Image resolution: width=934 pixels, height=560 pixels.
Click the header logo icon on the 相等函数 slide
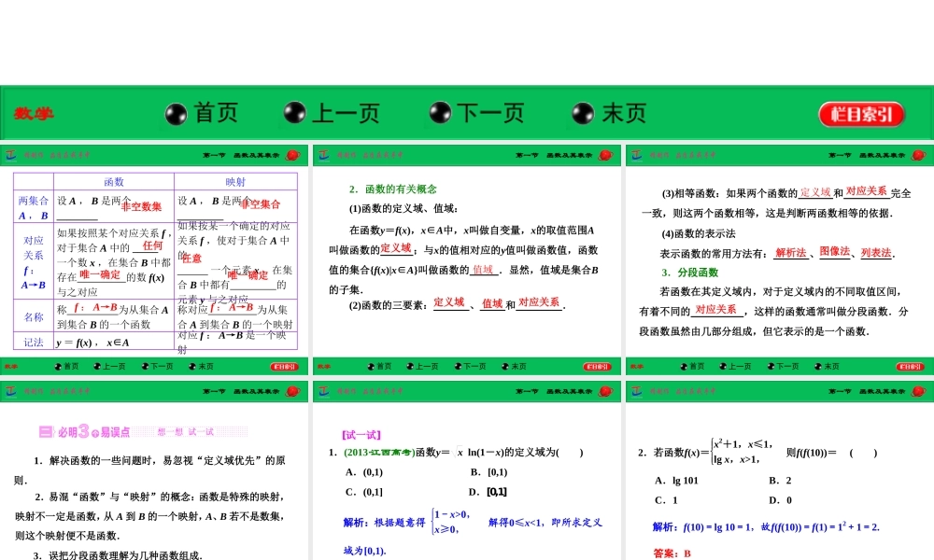click(x=637, y=155)
